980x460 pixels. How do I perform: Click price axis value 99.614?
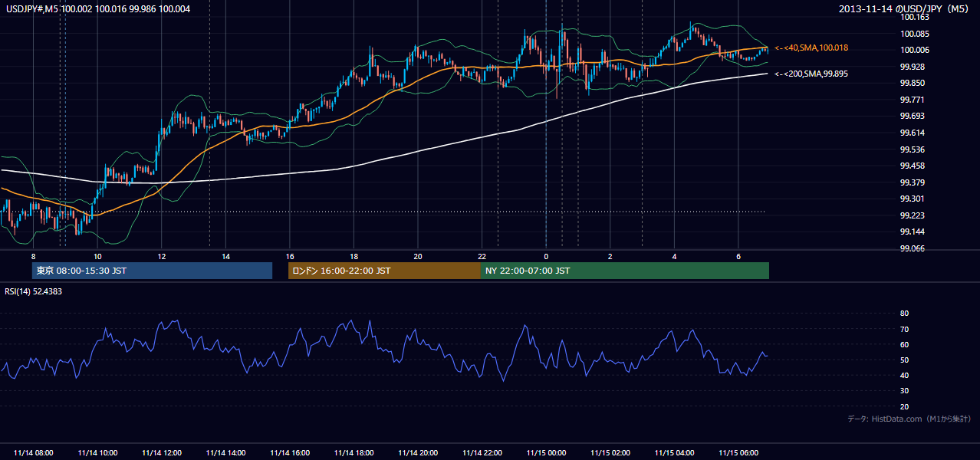tap(913, 133)
